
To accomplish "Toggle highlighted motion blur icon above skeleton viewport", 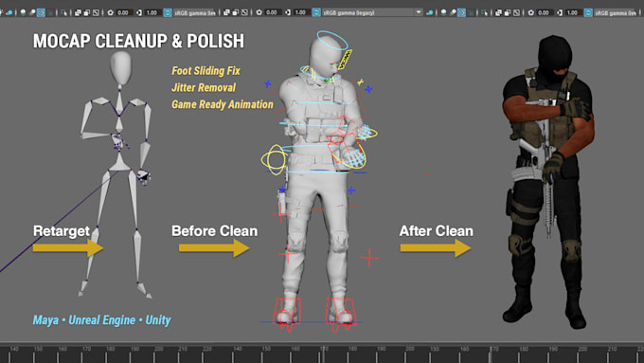I will pos(41,12).
